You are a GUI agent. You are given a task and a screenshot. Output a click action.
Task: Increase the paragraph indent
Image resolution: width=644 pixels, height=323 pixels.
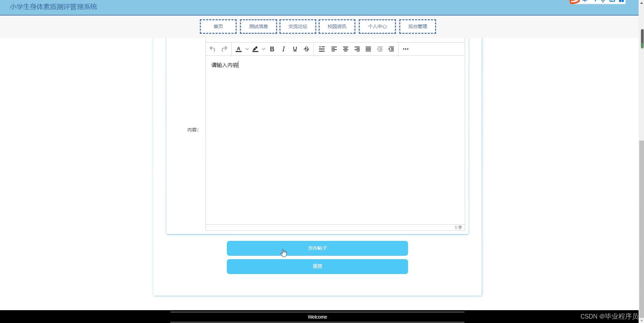coord(391,49)
